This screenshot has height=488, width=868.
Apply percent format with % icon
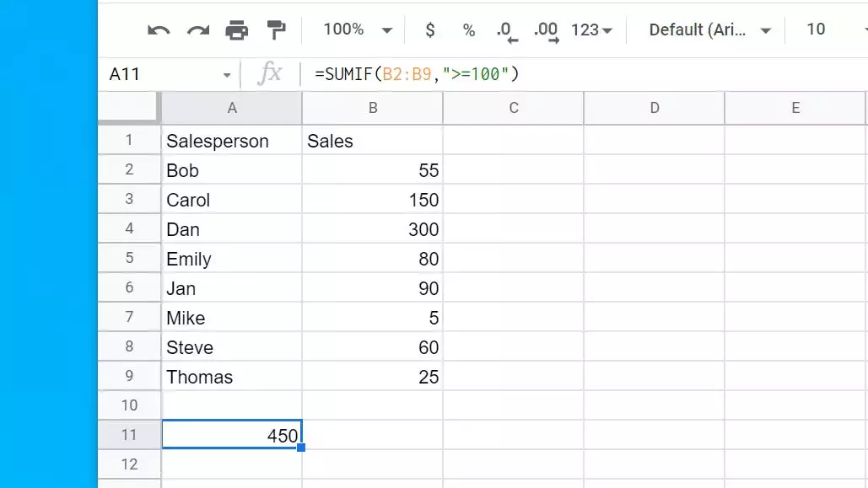469,30
